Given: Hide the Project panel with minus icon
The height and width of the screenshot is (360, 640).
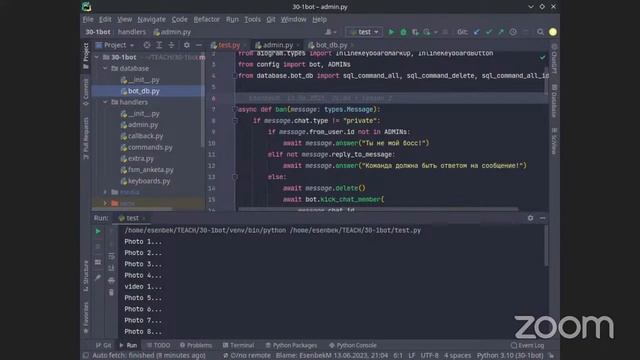Looking at the screenshot, I should pyautogui.click(x=198, y=45).
